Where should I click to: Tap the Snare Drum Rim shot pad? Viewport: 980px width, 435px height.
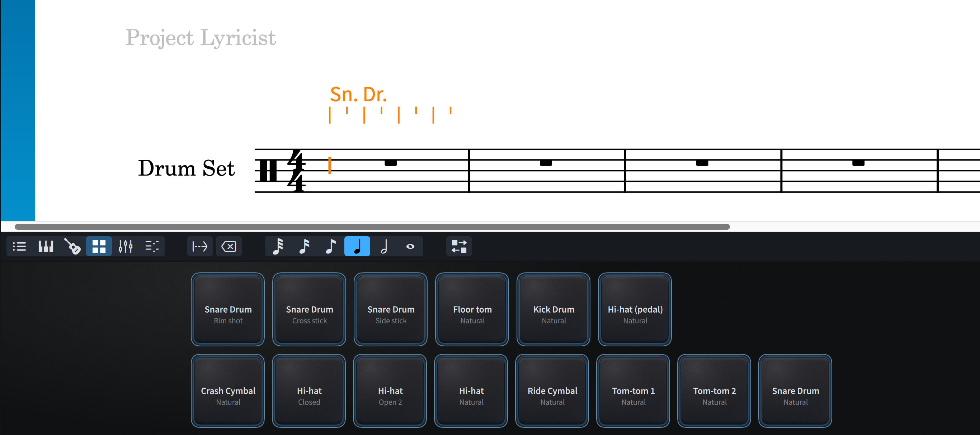coord(228,309)
